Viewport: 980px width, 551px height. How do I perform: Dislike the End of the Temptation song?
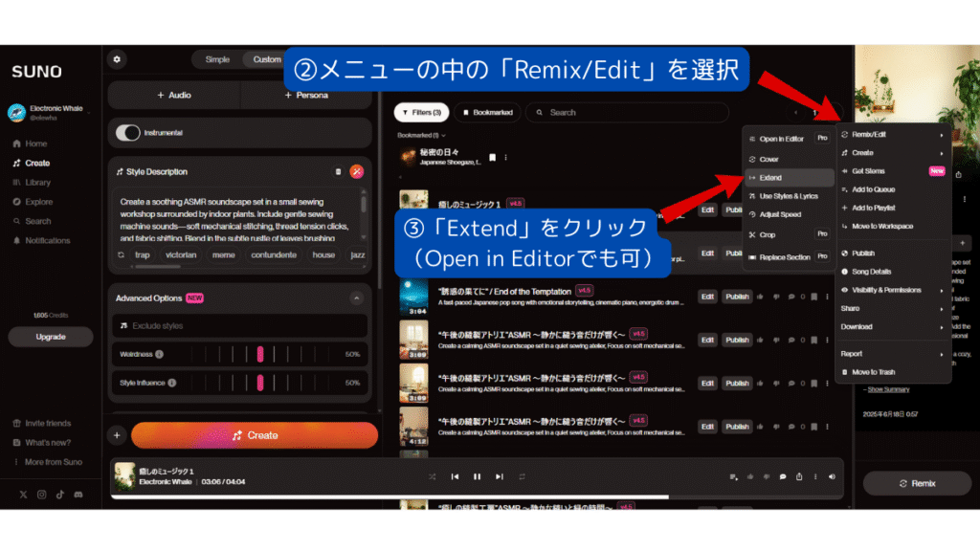(x=776, y=297)
